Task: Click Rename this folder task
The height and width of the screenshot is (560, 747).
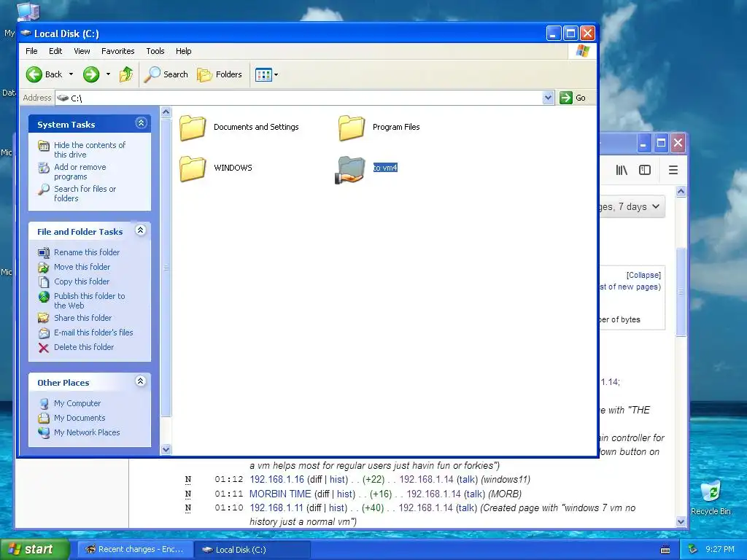Action: tap(87, 252)
